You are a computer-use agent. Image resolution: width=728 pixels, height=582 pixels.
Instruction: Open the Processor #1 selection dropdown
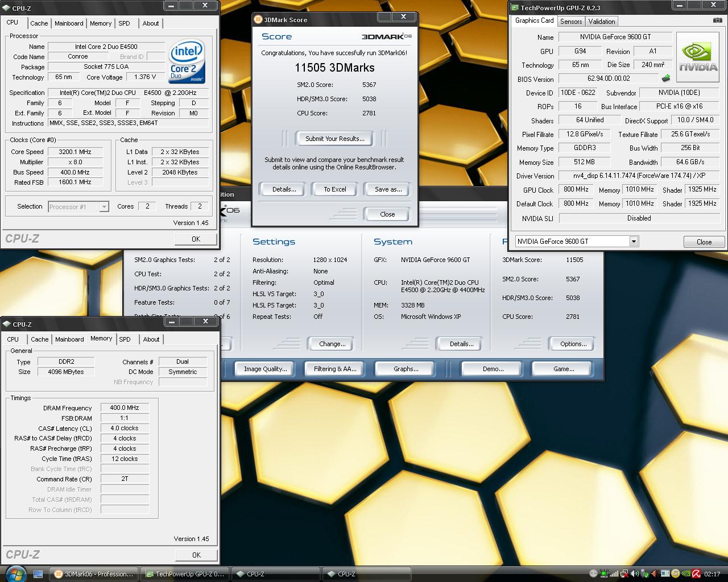(104, 207)
